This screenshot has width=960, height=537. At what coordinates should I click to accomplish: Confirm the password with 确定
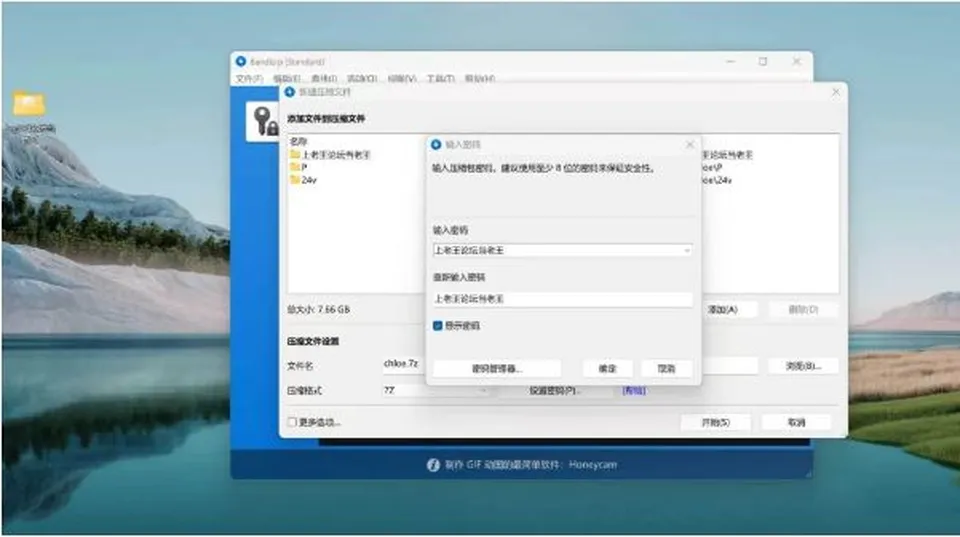point(607,369)
